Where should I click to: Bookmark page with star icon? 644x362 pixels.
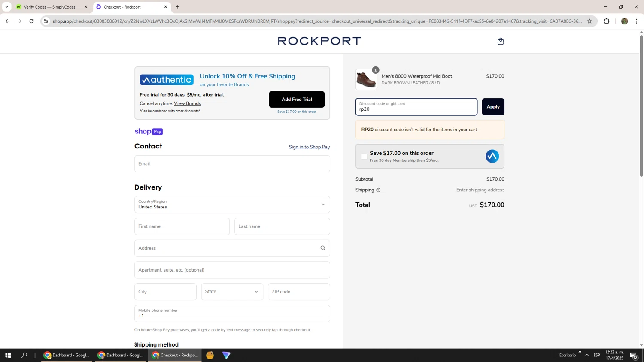589,21
